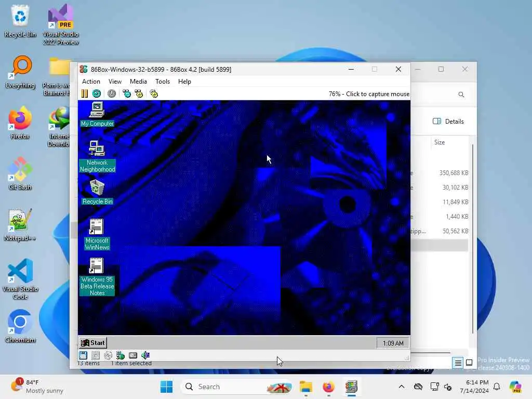Click the CD-ROM disc status bar icon
Image resolution: width=532 pixels, height=399 pixels.
point(108,355)
